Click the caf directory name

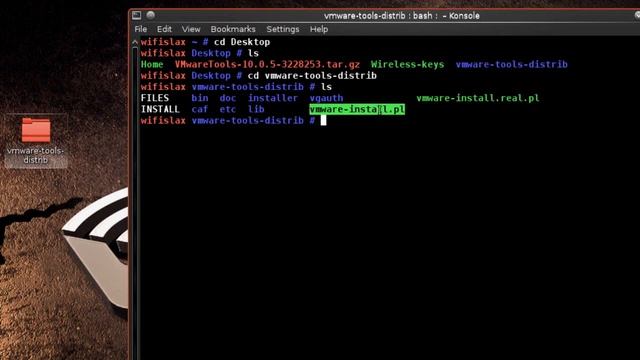pos(200,109)
